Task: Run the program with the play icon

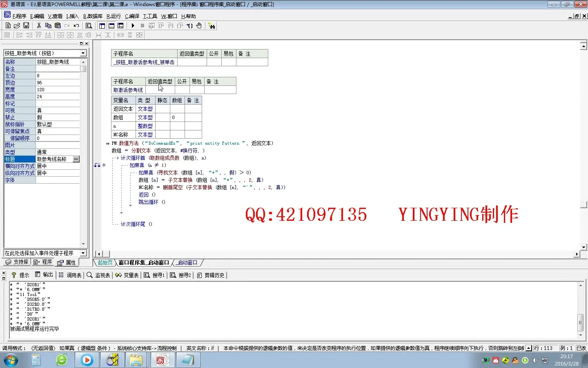Action: tap(133, 25)
